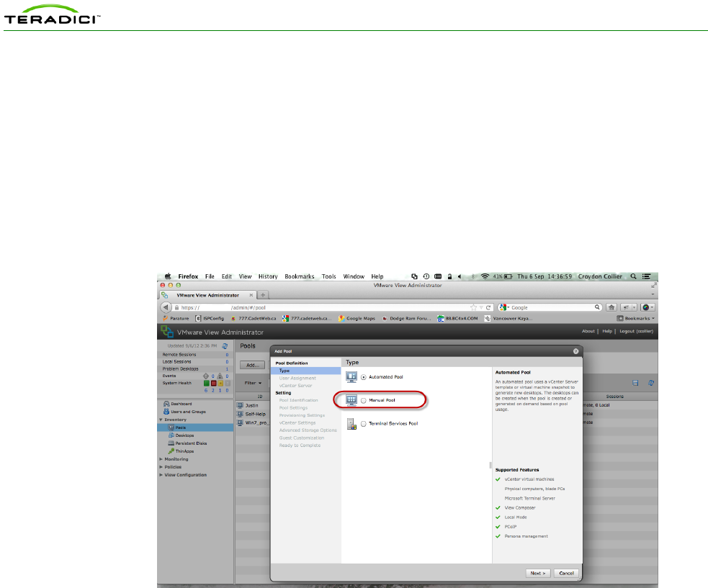Viewport: 708px width, 588px height.
Task: Click the Sessions column header
Action: [614, 397]
